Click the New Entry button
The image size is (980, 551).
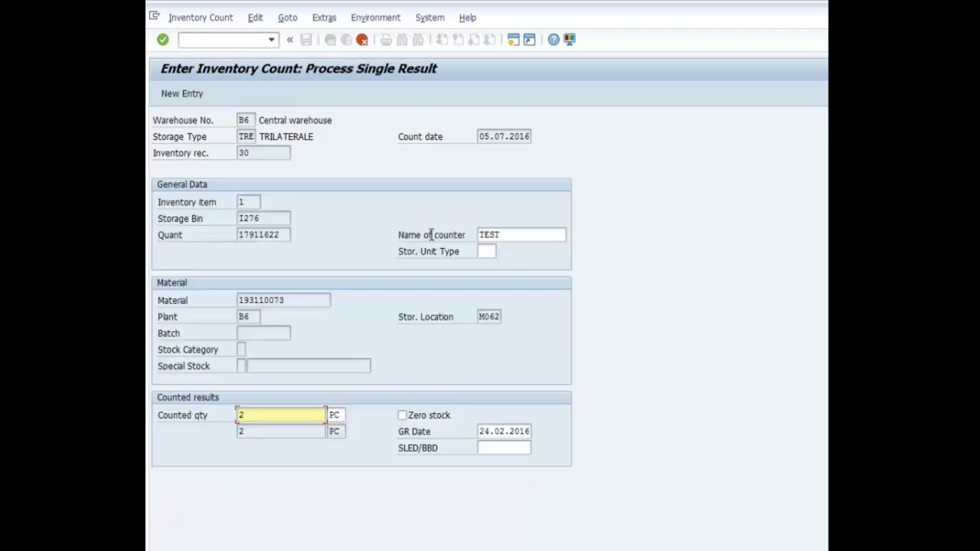click(x=182, y=93)
